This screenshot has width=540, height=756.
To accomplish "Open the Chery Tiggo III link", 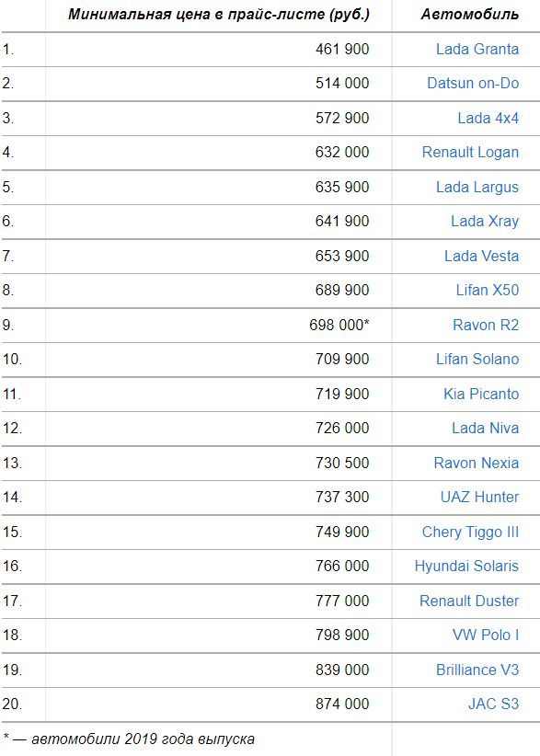I will pyautogui.click(x=471, y=532).
